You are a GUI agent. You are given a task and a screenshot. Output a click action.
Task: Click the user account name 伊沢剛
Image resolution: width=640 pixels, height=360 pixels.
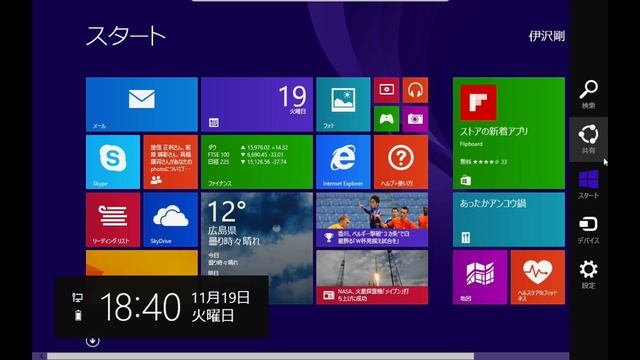click(547, 36)
